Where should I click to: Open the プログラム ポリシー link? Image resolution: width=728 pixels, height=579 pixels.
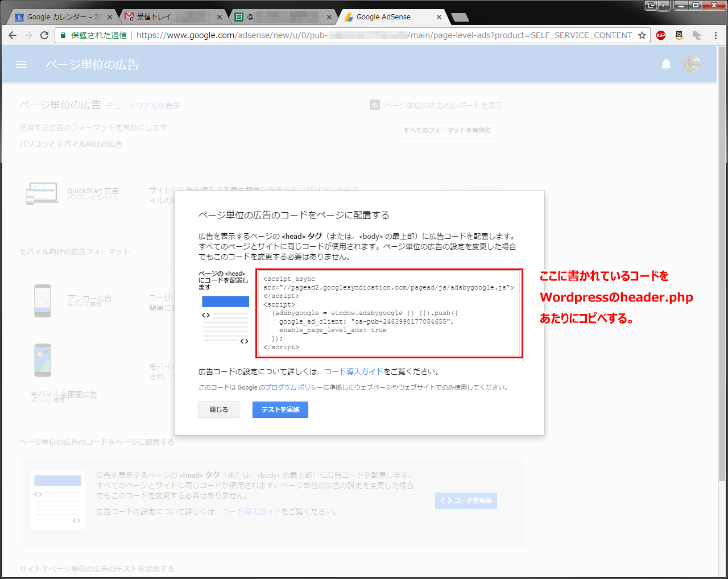(294, 387)
